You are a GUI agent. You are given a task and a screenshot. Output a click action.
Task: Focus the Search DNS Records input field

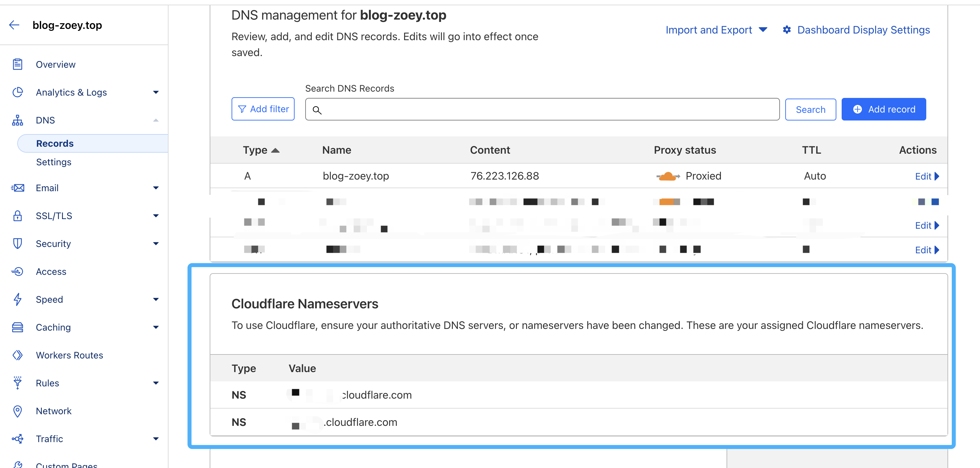pyautogui.click(x=542, y=110)
